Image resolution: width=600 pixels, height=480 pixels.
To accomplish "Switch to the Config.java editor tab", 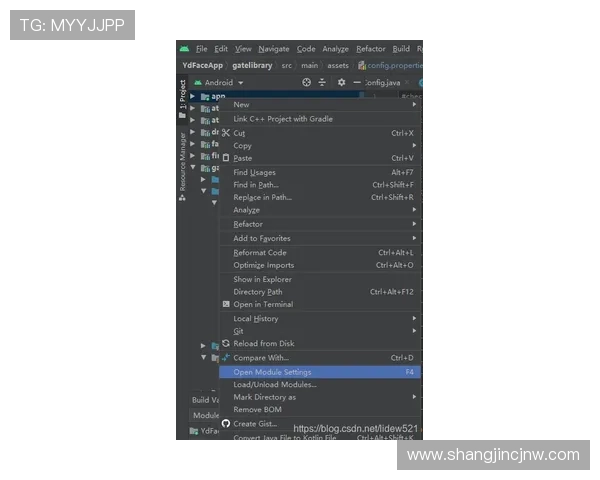I will coord(383,83).
